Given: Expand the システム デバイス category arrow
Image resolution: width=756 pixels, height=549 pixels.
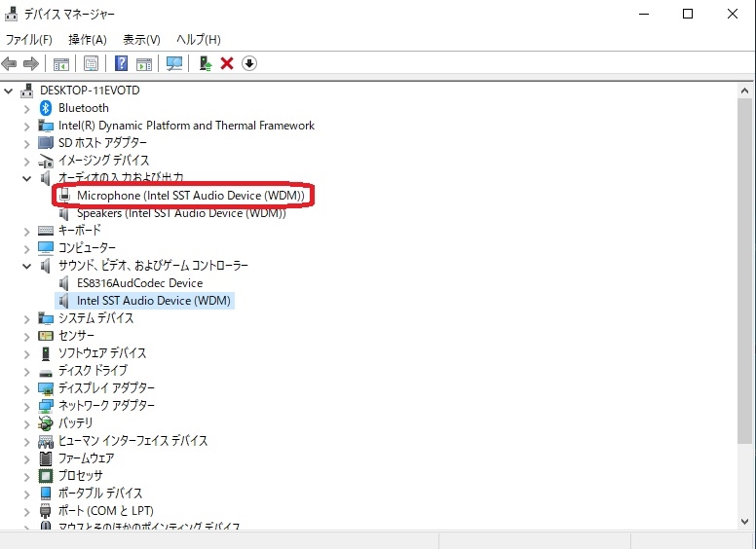Looking at the screenshot, I should click(x=26, y=319).
